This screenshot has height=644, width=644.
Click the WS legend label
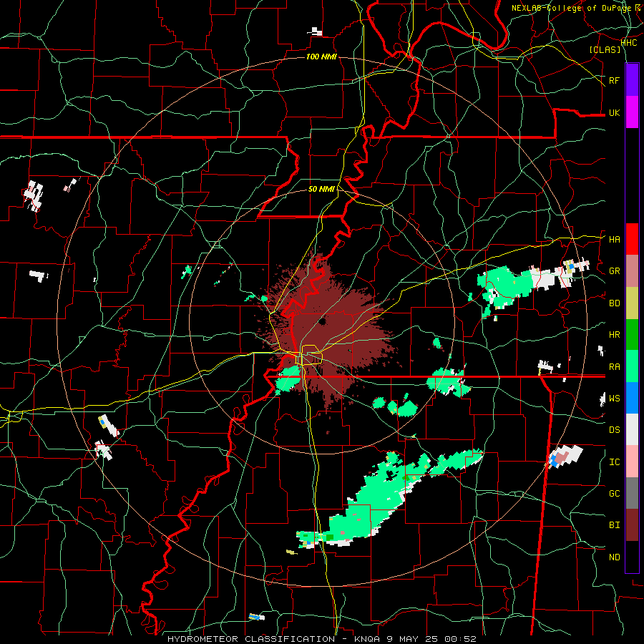pyautogui.click(x=614, y=399)
